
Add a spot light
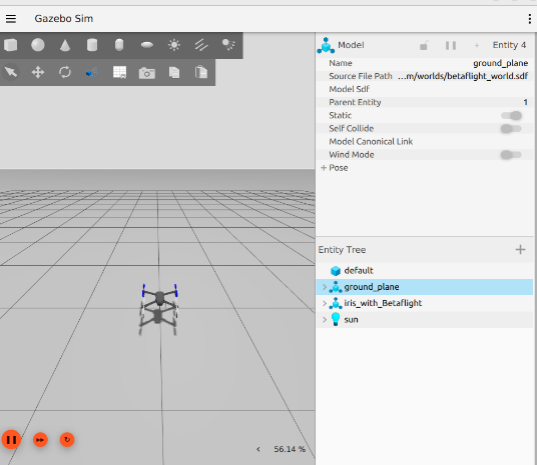(x=228, y=45)
